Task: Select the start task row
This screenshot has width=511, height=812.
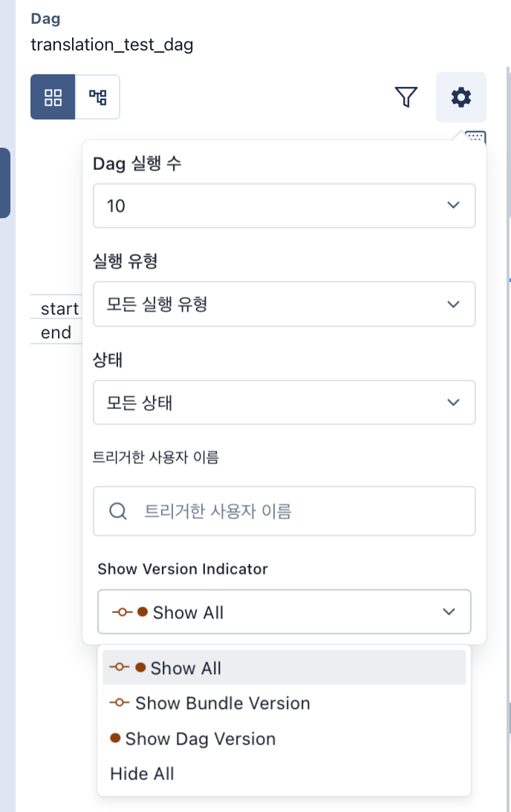Action: point(59,309)
